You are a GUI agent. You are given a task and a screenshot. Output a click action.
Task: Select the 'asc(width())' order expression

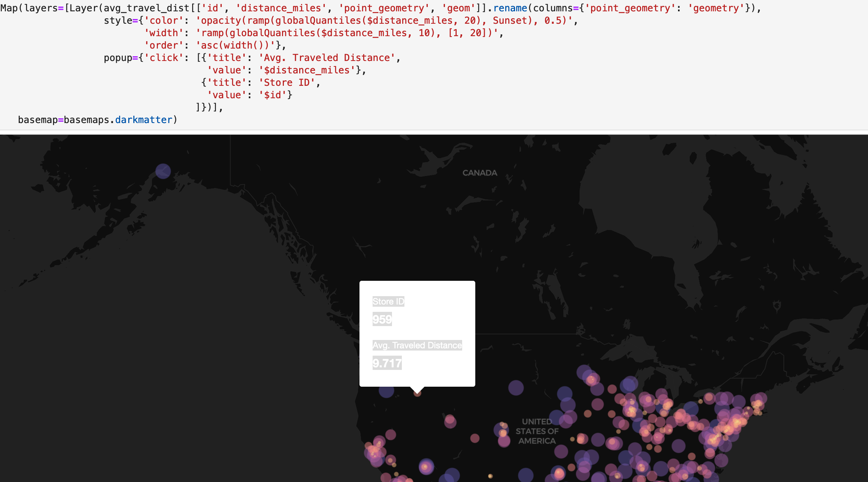(x=235, y=45)
